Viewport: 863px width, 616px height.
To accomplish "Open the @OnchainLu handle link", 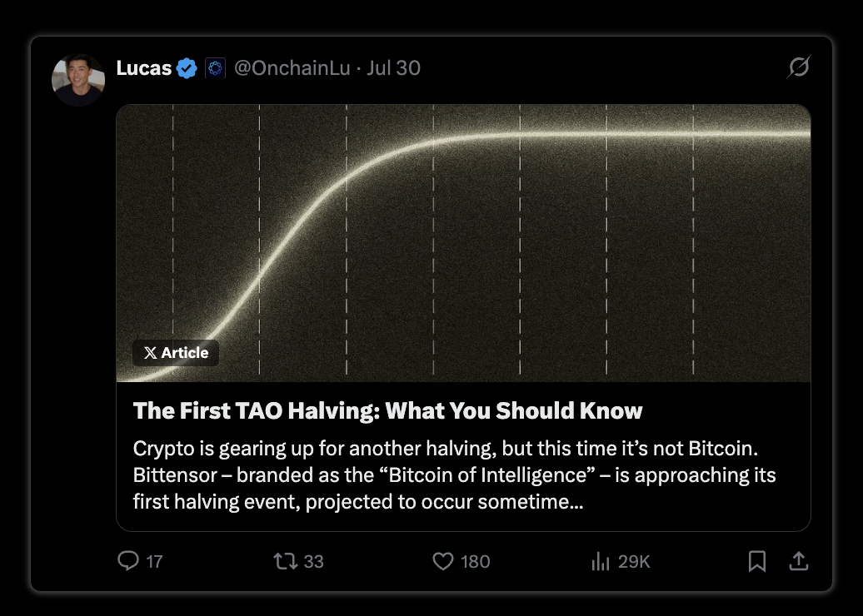I will tap(292, 68).
